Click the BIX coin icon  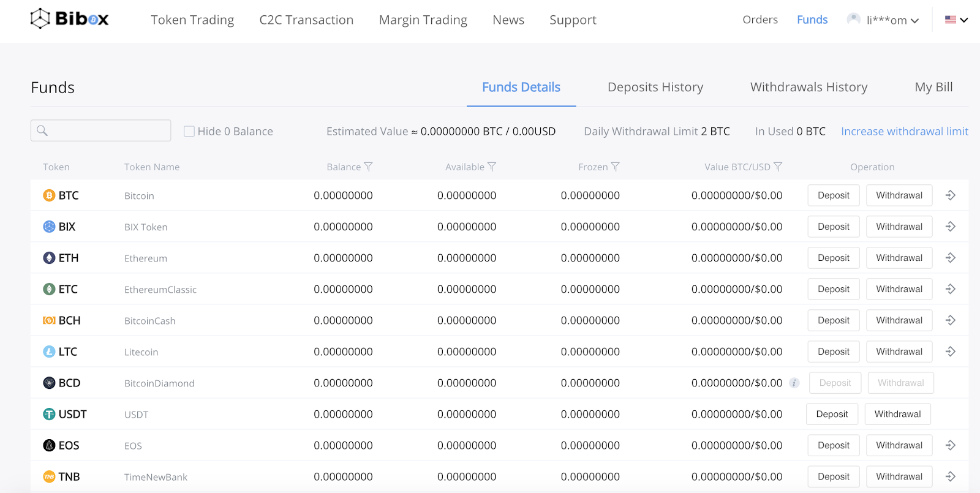click(x=49, y=227)
